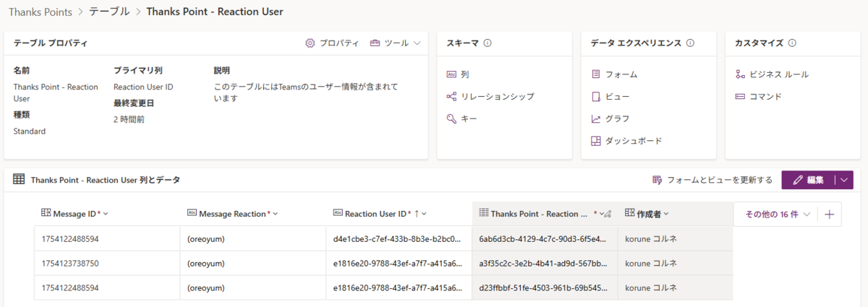
Task: Open the Message ID column header menu
Action: pos(106,214)
